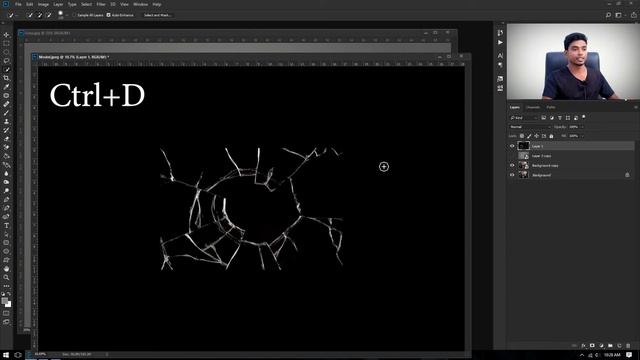
Task: Click the new adjustment layer icon
Action: pyautogui.click(x=601, y=346)
